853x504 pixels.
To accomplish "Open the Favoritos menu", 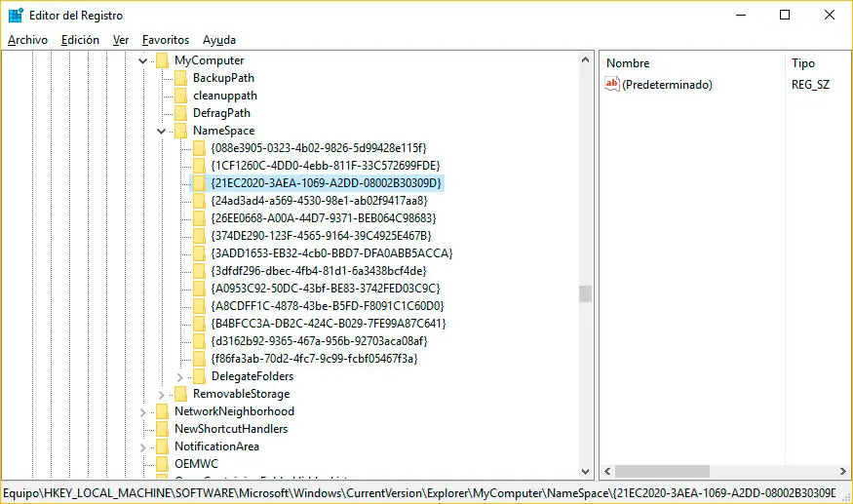I will (166, 40).
